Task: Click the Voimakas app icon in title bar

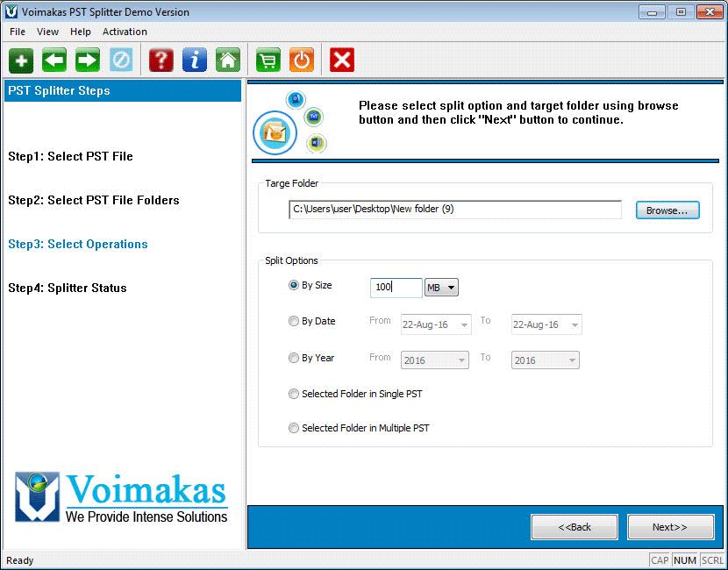Action: click(11, 11)
